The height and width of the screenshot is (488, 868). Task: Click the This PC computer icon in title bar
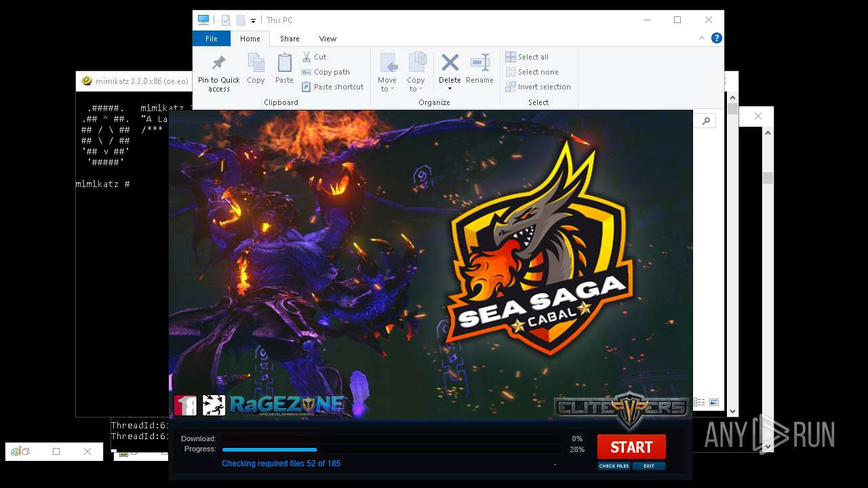[203, 20]
